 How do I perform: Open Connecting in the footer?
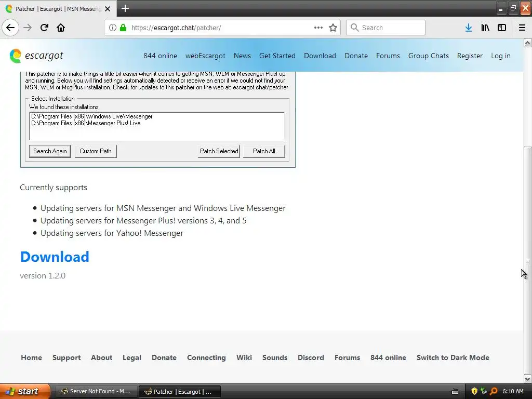pyautogui.click(x=206, y=357)
